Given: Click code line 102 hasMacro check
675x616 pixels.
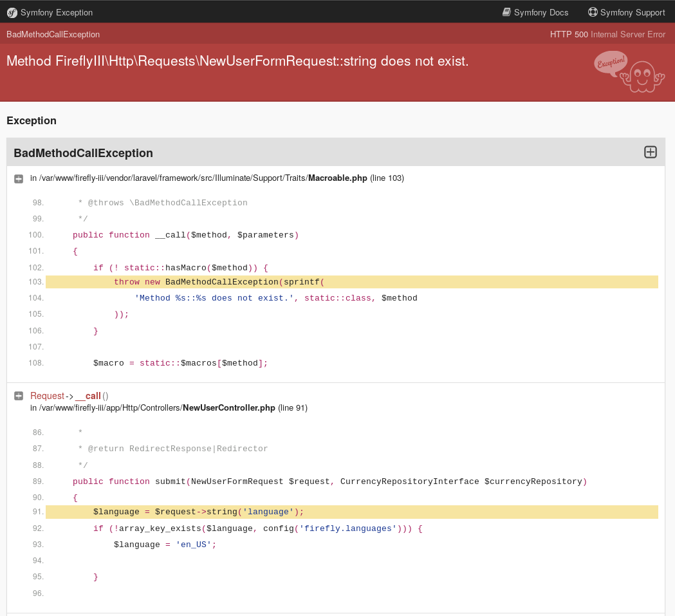Looking at the screenshot, I should click(x=180, y=268).
